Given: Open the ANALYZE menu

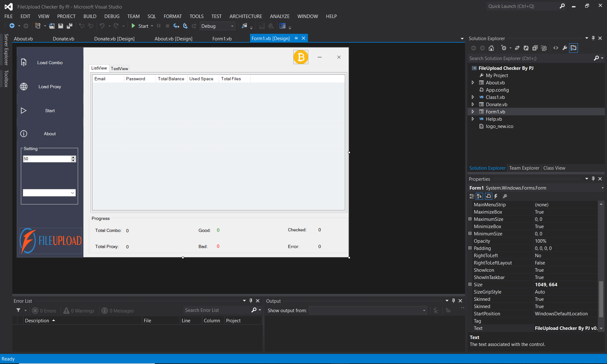Looking at the screenshot, I should pyautogui.click(x=279, y=16).
